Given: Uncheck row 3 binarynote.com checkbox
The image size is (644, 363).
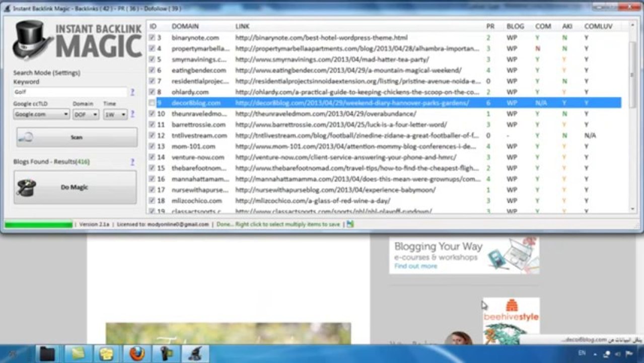Looking at the screenshot, I should point(152,38).
